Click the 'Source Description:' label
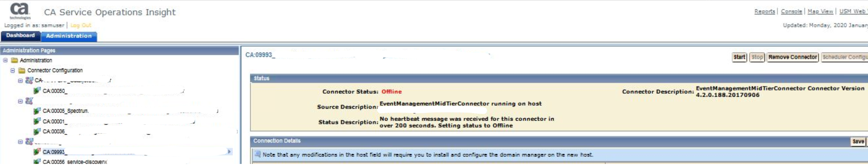Viewport: 868px width, 166px height. point(347,107)
